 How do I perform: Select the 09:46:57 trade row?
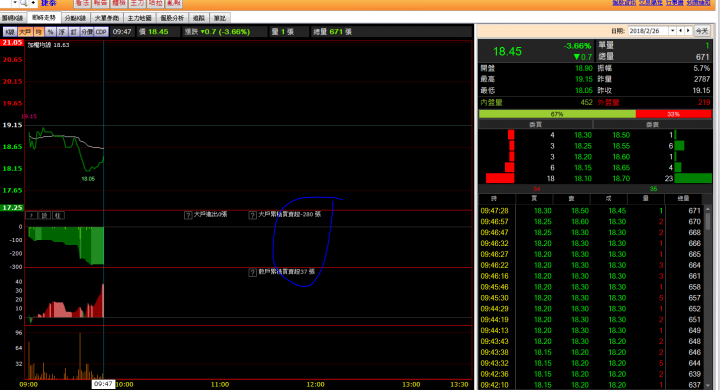591,222
